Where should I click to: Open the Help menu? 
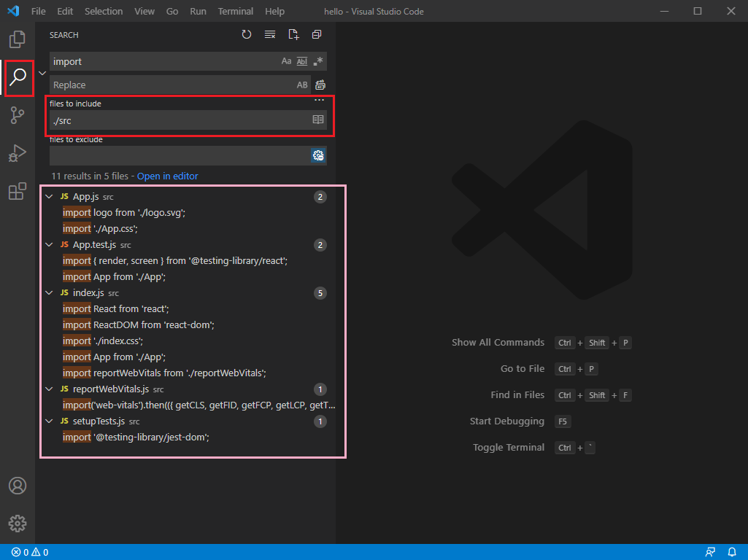coord(275,11)
